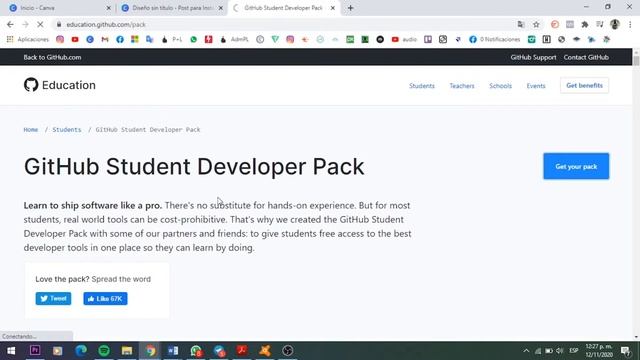640x360 pixels.
Task: Open Microsoft Edge from the taskbar
Action: coord(81,351)
